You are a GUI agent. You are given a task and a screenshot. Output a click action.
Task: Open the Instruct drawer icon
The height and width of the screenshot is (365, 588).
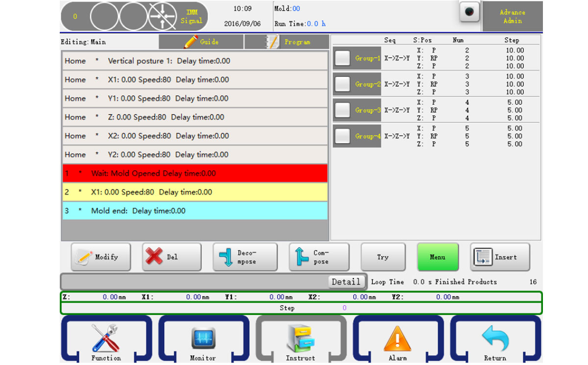(300, 339)
